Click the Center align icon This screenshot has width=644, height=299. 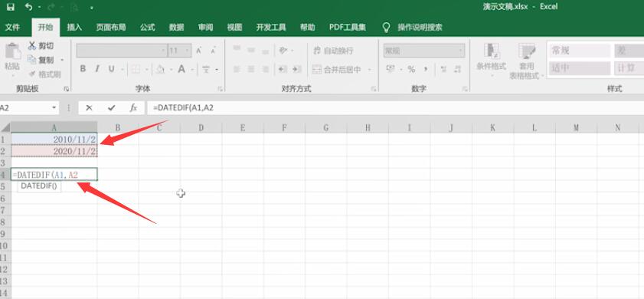click(251, 69)
